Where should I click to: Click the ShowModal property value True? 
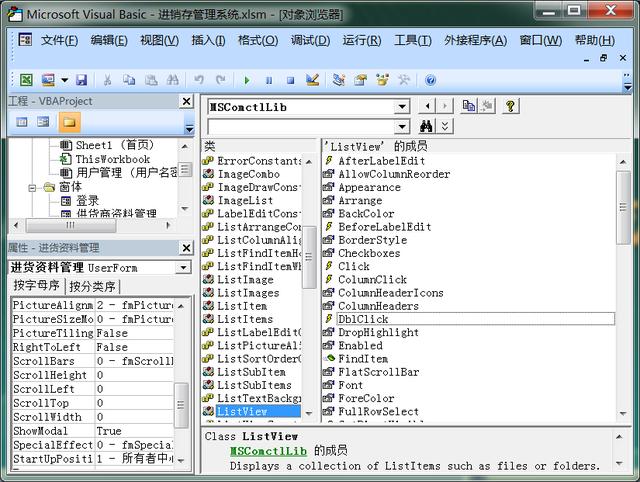(x=134, y=431)
